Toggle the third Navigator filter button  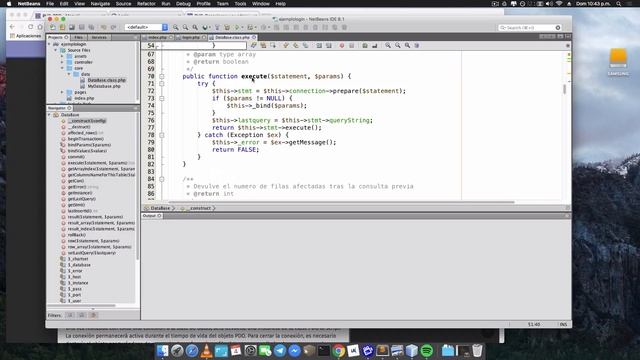point(93,315)
